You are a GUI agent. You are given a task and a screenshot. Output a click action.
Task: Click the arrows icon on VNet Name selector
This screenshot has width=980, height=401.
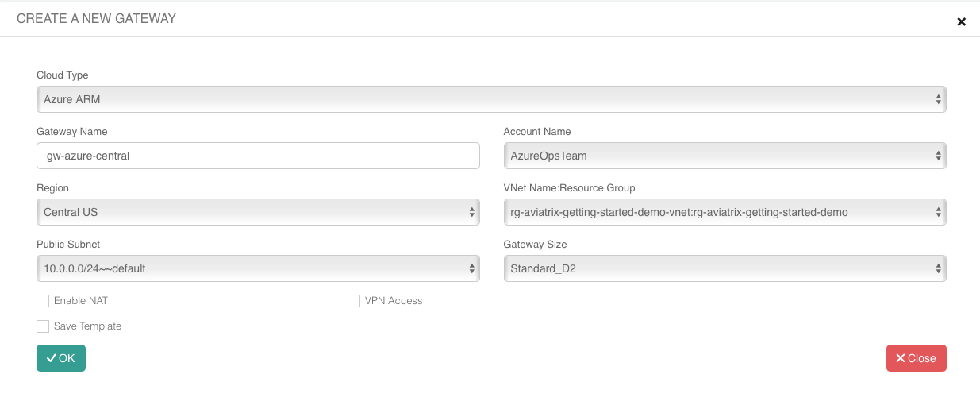click(x=938, y=213)
